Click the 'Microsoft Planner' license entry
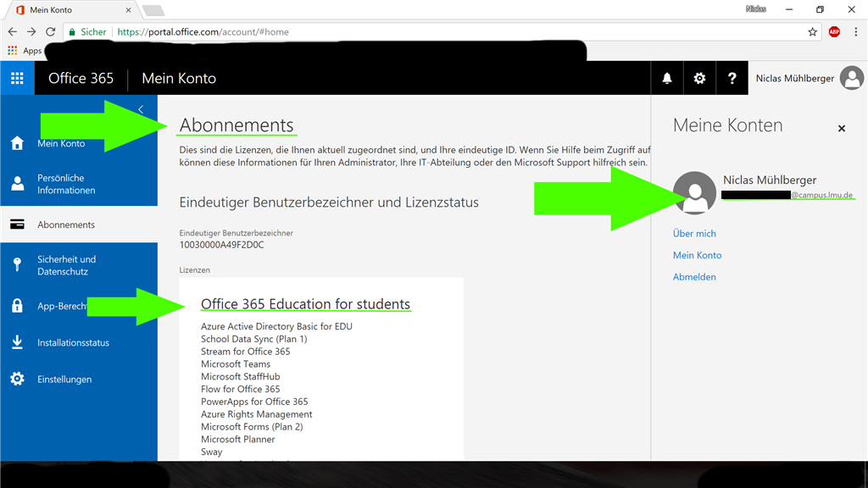 tap(238, 440)
